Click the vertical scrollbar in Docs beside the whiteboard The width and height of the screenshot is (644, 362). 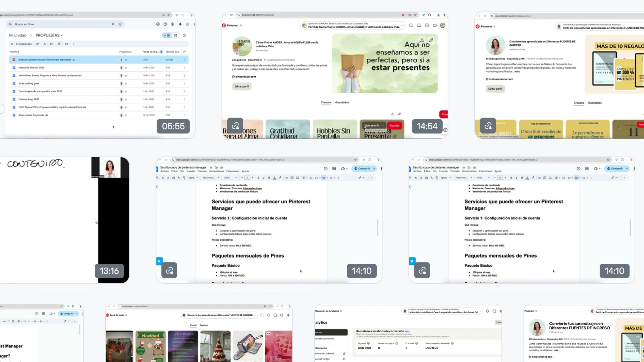pyautogui.click(x=378, y=228)
